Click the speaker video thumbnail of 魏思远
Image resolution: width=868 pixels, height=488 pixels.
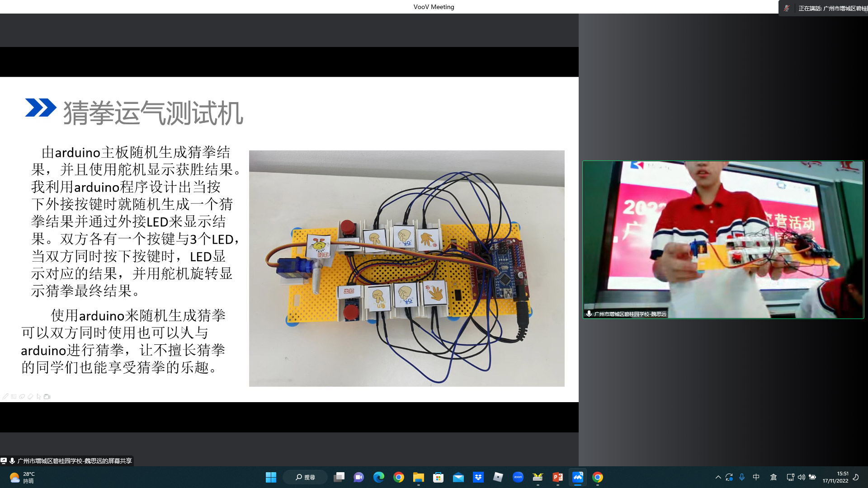click(723, 239)
